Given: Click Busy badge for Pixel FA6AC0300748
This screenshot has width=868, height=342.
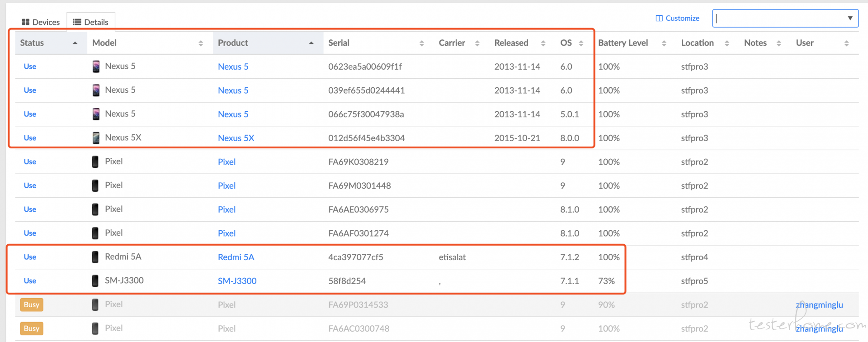Looking at the screenshot, I should 32,328.
